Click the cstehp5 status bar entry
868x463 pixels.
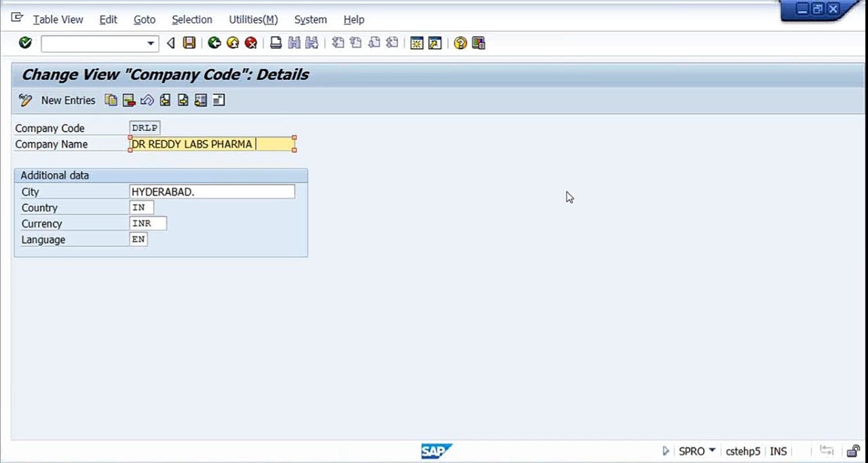click(x=742, y=451)
